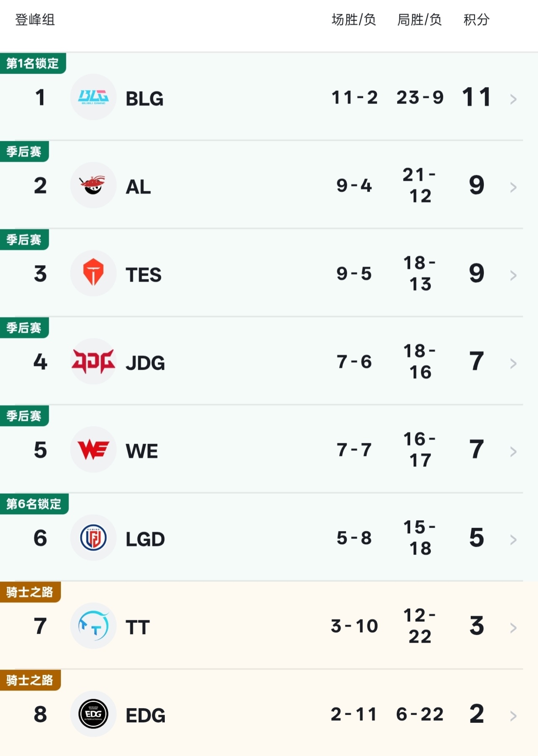Image resolution: width=538 pixels, height=756 pixels.
Task: Tap the WE team logo
Action: pos(93,450)
